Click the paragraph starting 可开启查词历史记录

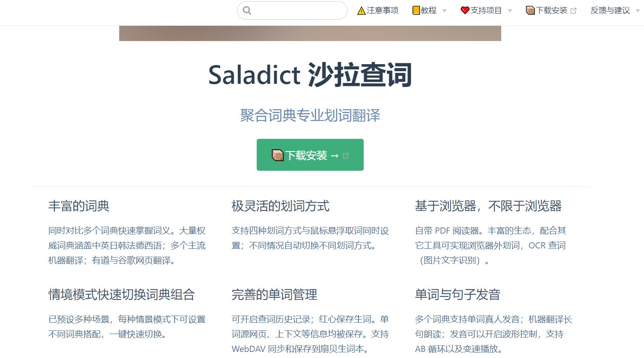coord(310,334)
